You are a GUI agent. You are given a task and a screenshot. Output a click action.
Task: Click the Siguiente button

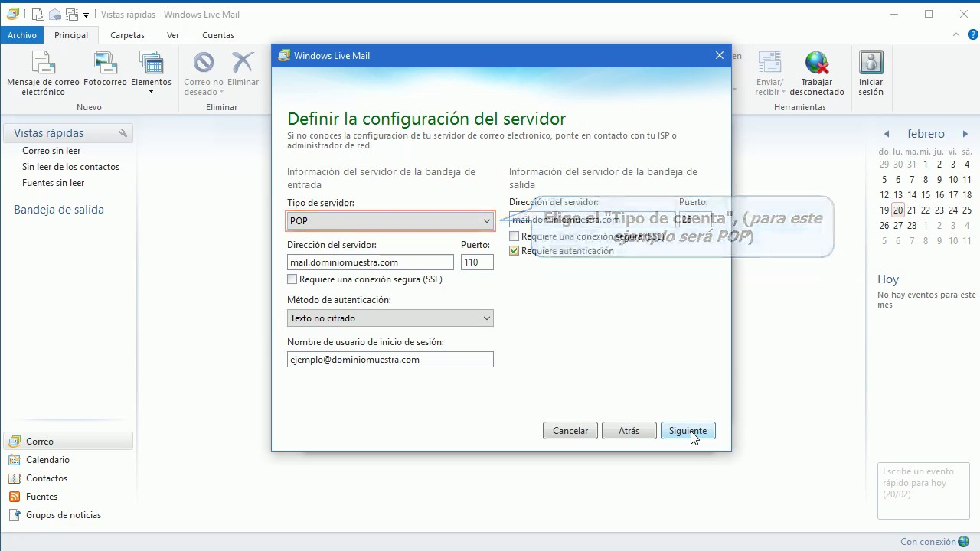click(x=688, y=431)
